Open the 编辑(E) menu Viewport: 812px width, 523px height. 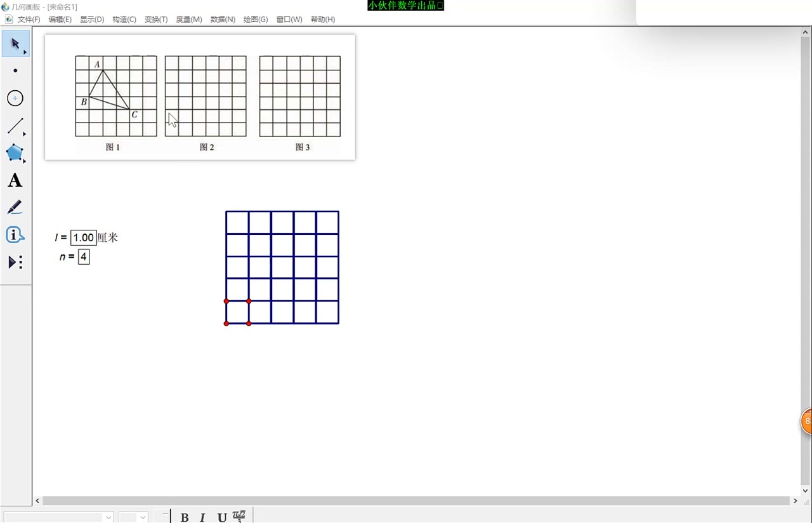click(60, 19)
